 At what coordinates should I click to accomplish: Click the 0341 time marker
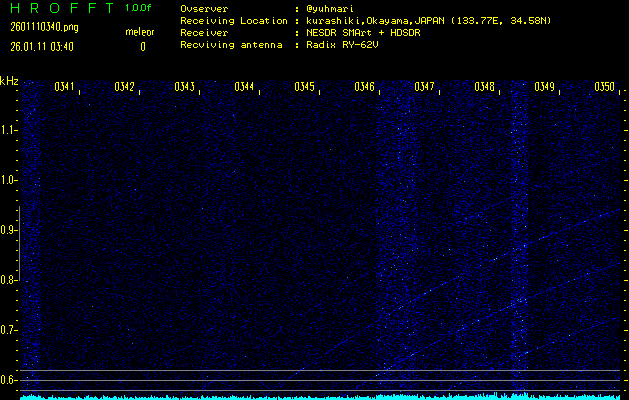pyautogui.click(x=65, y=87)
